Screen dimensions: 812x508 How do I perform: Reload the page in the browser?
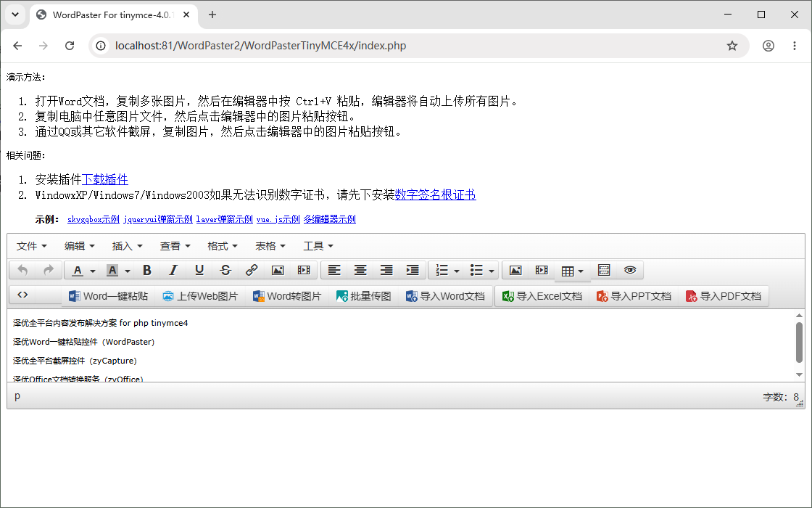pos(70,46)
